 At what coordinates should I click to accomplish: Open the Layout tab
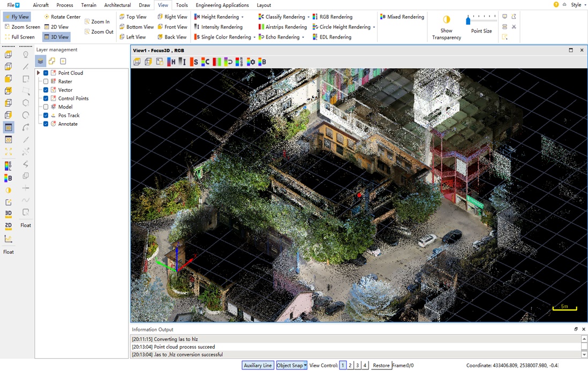coord(264,5)
